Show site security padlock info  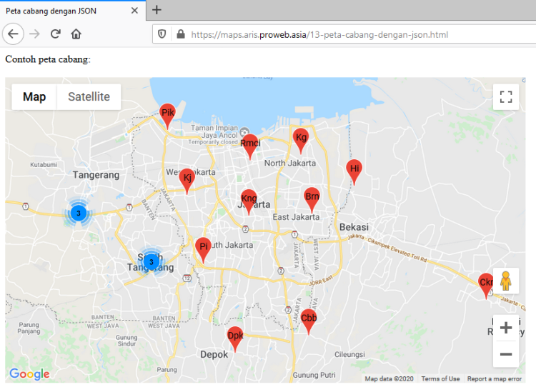point(181,34)
